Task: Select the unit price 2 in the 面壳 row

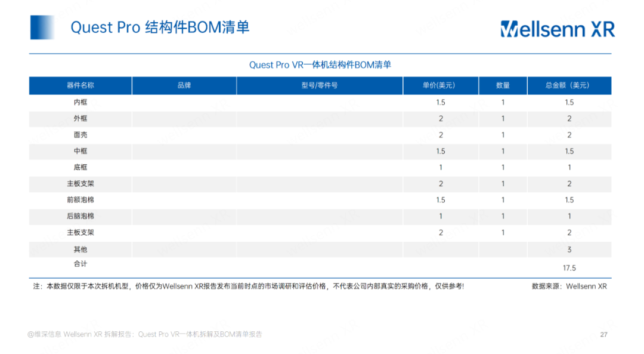Action: point(441,135)
